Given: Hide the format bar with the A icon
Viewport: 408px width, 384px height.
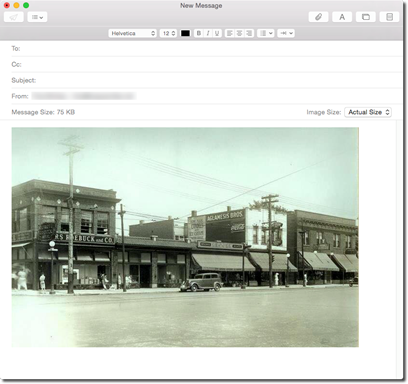Looking at the screenshot, I should 342,17.
